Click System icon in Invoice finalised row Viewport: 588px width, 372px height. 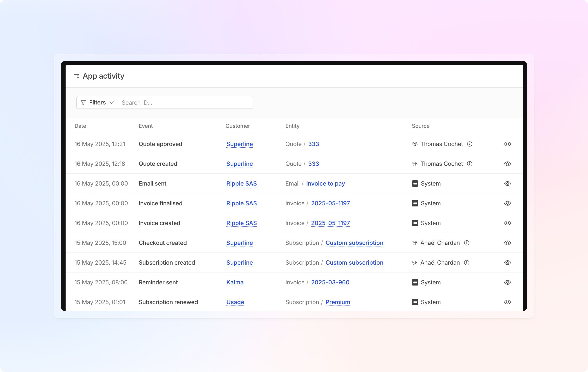click(415, 204)
